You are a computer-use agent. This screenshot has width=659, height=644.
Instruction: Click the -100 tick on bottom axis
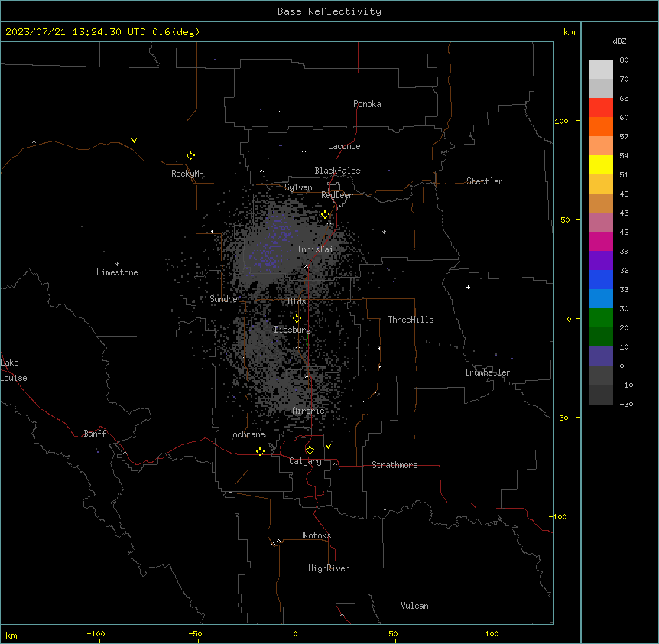[x=96, y=634]
